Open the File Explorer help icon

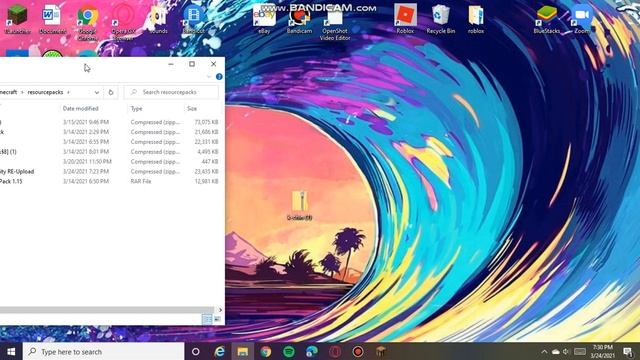[x=219, y=77]
